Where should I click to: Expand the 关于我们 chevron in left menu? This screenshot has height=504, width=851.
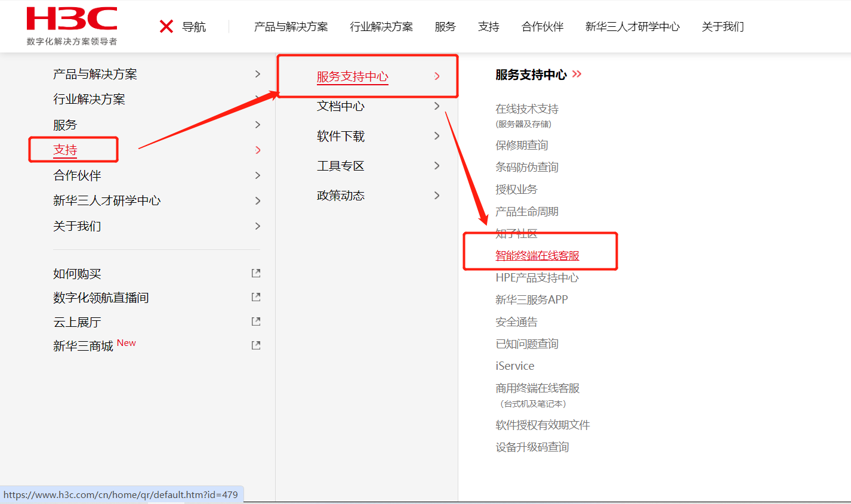coord(258,226)
